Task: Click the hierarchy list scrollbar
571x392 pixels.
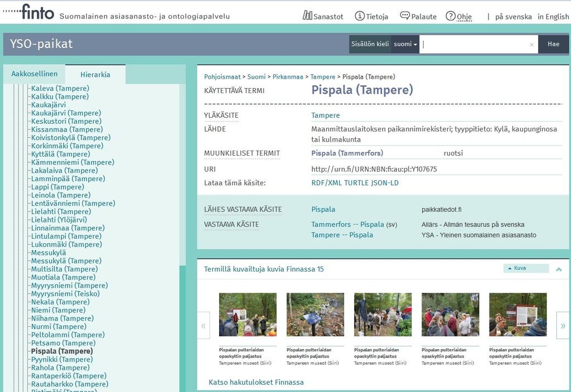Action: [182, 328]
